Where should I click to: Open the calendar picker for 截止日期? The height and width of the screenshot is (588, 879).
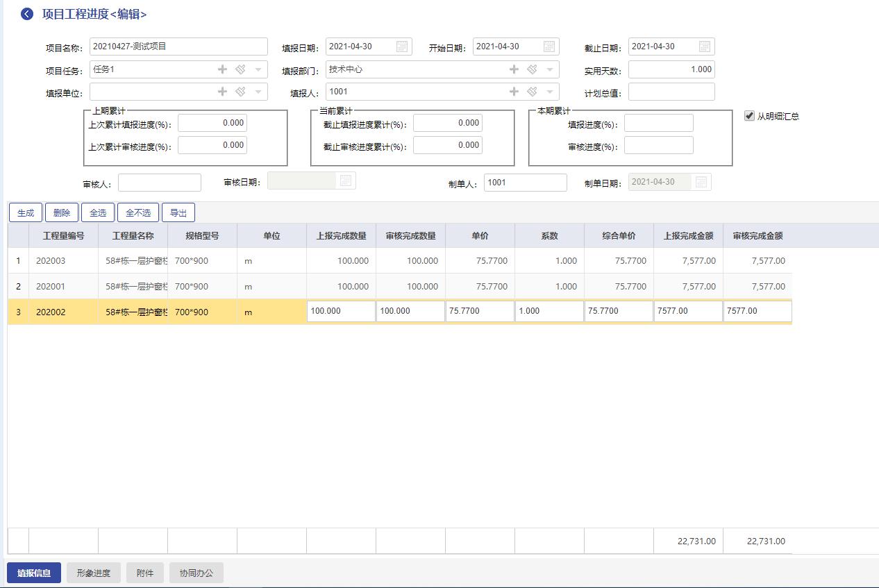tap(705, 47)
